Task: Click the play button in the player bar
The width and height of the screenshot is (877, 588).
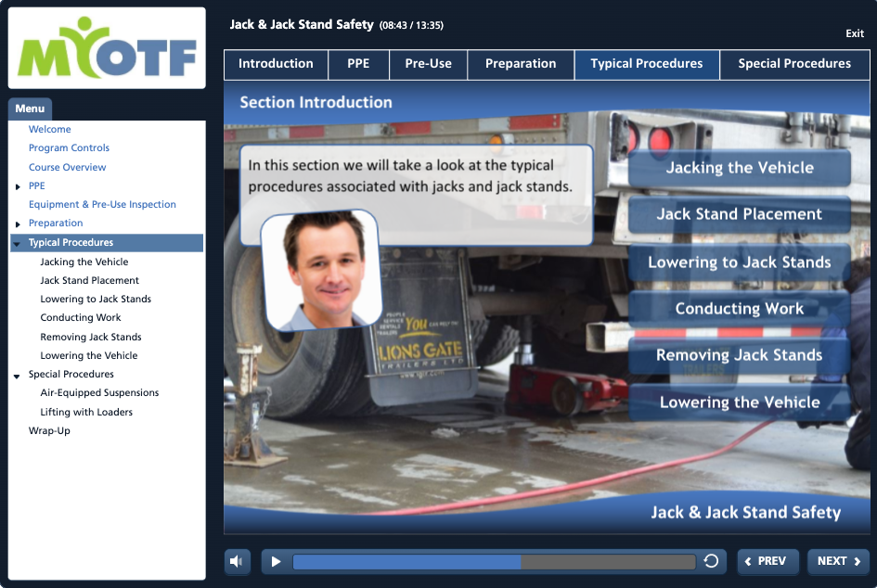Action: [276, 561]
